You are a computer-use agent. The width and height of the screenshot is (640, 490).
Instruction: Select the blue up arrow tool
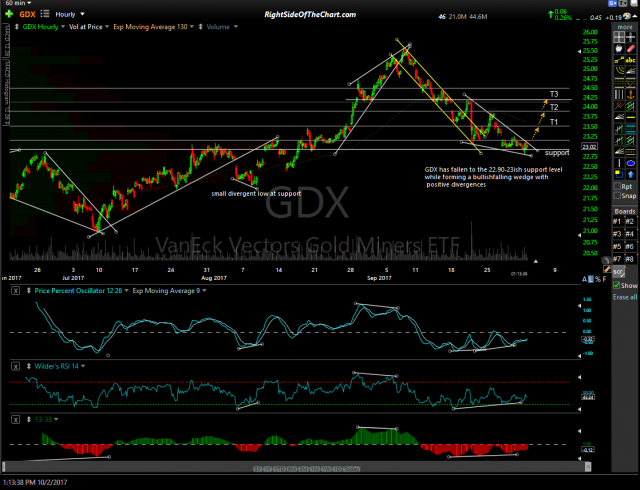click(x=631, y=174)
